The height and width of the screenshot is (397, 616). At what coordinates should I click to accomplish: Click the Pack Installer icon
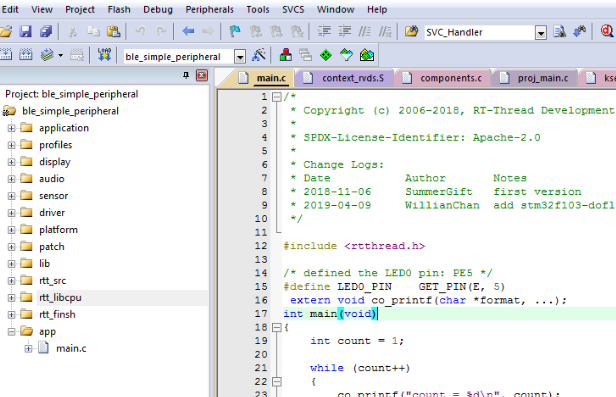367,55
